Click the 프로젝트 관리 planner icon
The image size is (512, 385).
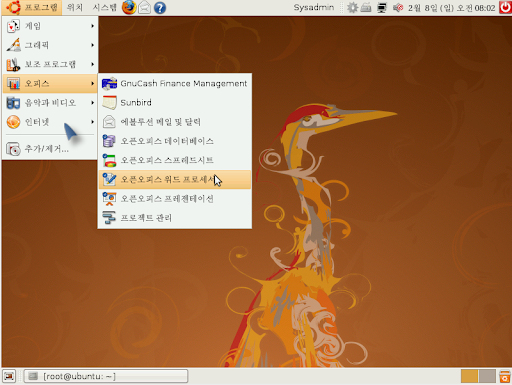coord(109,218)
